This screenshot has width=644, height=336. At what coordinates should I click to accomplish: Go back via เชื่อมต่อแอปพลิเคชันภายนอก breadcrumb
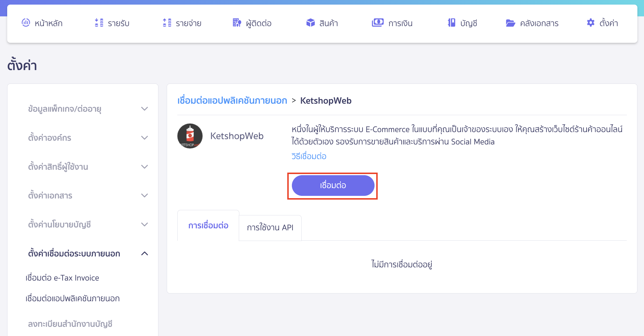(232, 101)
